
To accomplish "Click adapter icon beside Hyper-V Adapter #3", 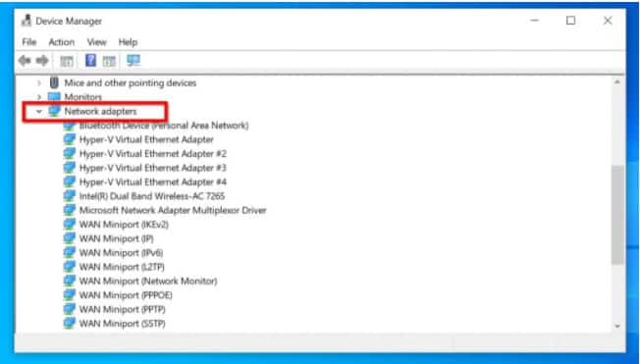I will pos(70,168).
